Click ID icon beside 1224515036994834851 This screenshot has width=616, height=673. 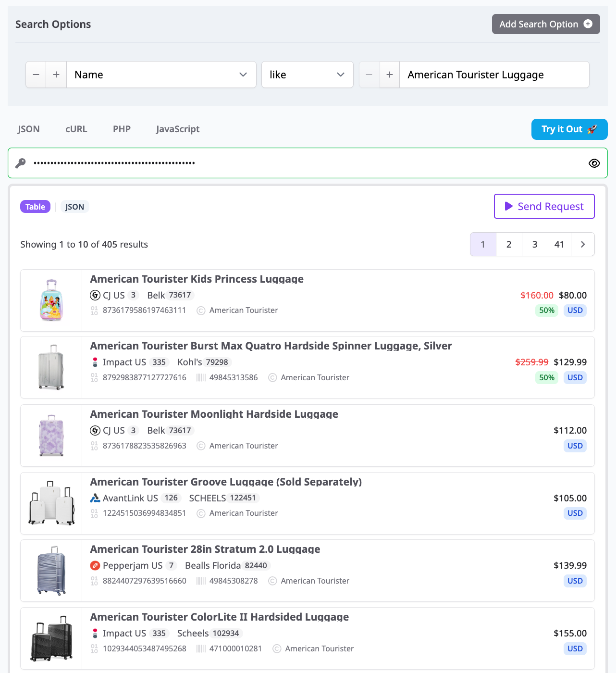tap(94, 513)
